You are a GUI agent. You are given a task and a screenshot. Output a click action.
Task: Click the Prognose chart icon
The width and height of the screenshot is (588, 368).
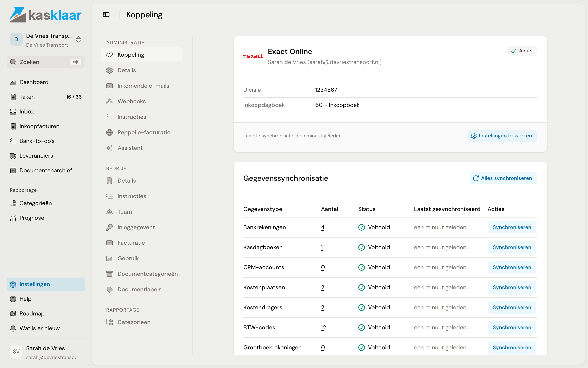coord(13,218)
